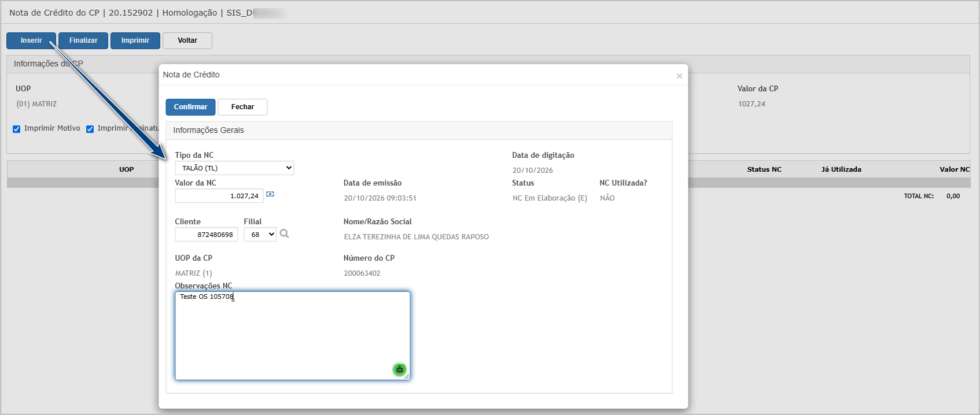
Task: Click the (01) MATRIZ value under UOP
Action: (x=36, y=104)
